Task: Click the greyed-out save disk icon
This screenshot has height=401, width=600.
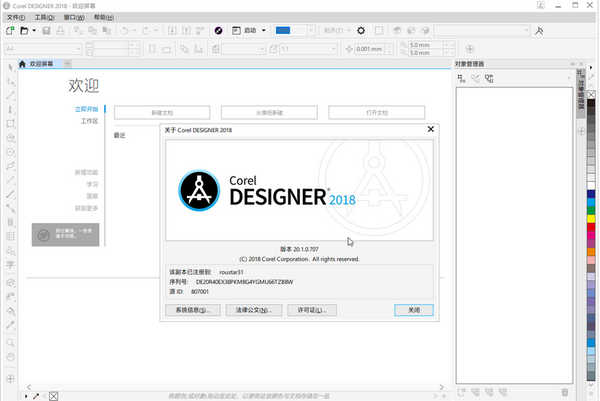Action: [46, 31]
